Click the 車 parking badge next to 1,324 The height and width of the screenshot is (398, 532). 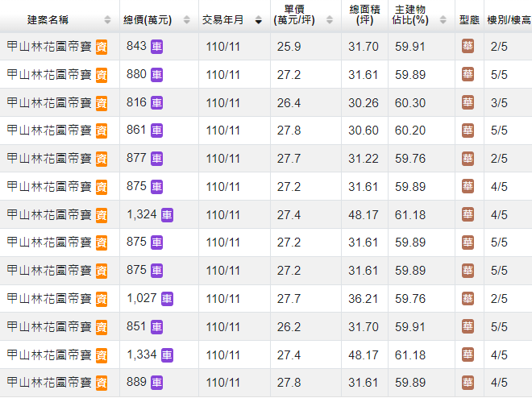click(x=167, y=215)
